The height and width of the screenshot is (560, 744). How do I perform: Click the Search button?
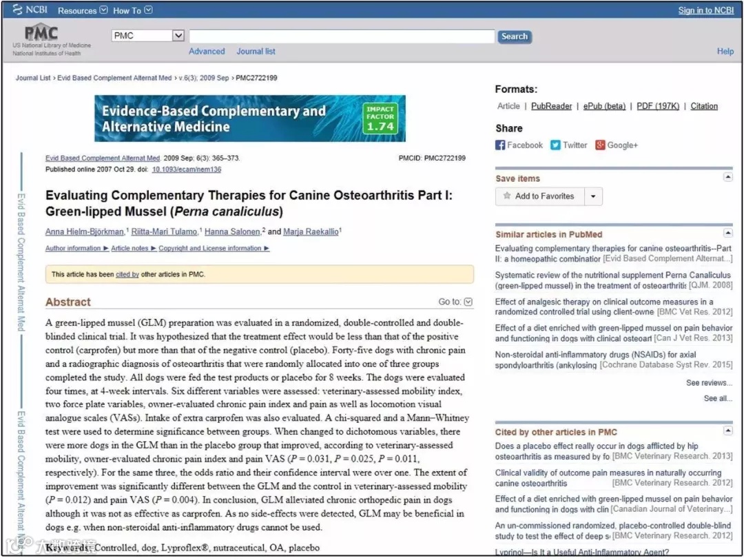[515, 37]
